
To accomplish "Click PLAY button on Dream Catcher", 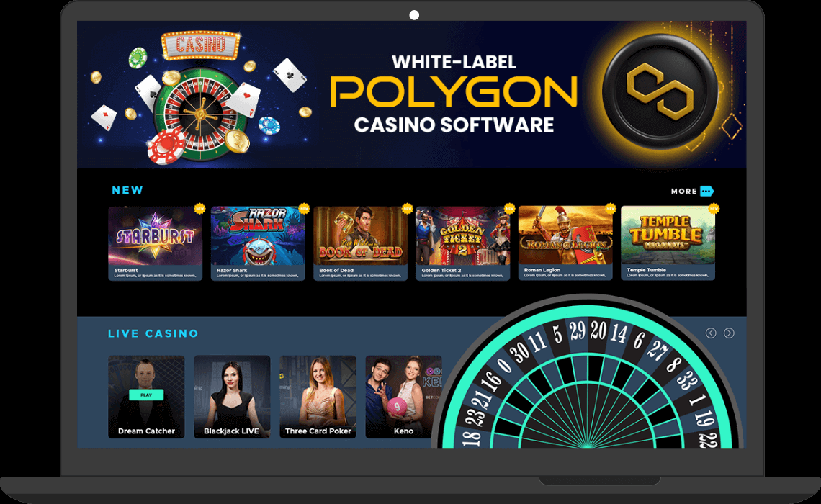I will (146, 395).
